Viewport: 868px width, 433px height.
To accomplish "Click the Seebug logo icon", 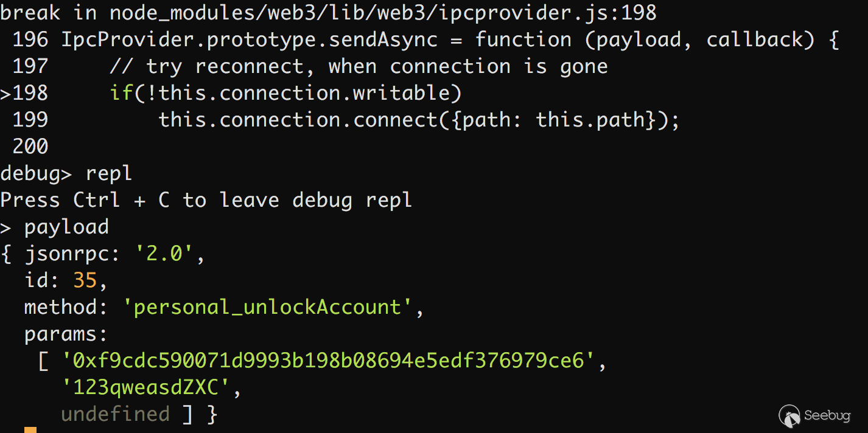I will (789, 416).
